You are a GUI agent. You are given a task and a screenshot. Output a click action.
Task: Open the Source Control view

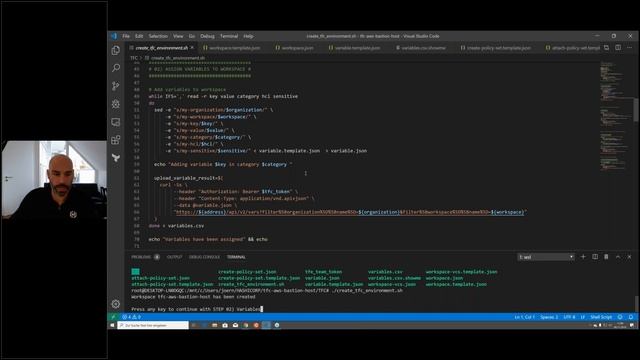[116, 86]
